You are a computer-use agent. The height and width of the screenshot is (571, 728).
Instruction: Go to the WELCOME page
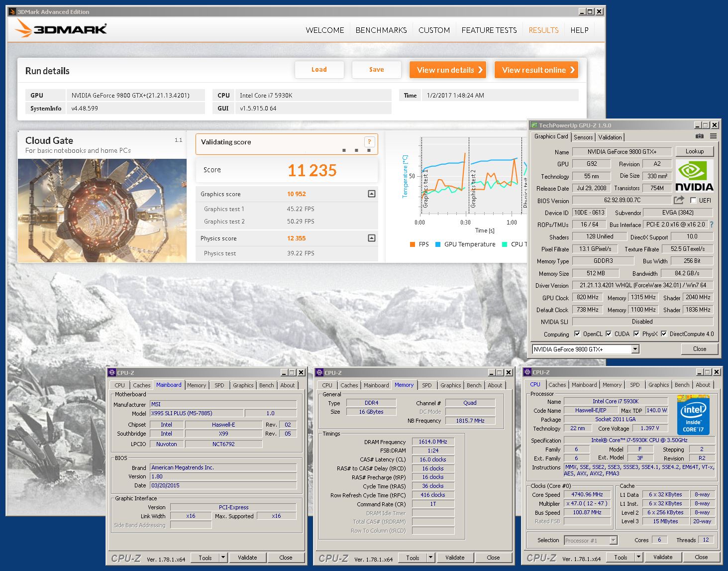pos(325,30)
